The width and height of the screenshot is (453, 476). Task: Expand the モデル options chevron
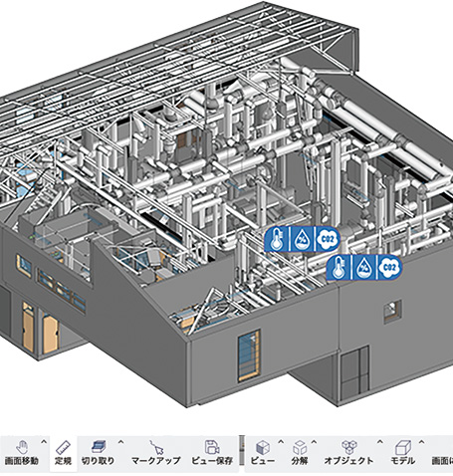click(421, 442)
